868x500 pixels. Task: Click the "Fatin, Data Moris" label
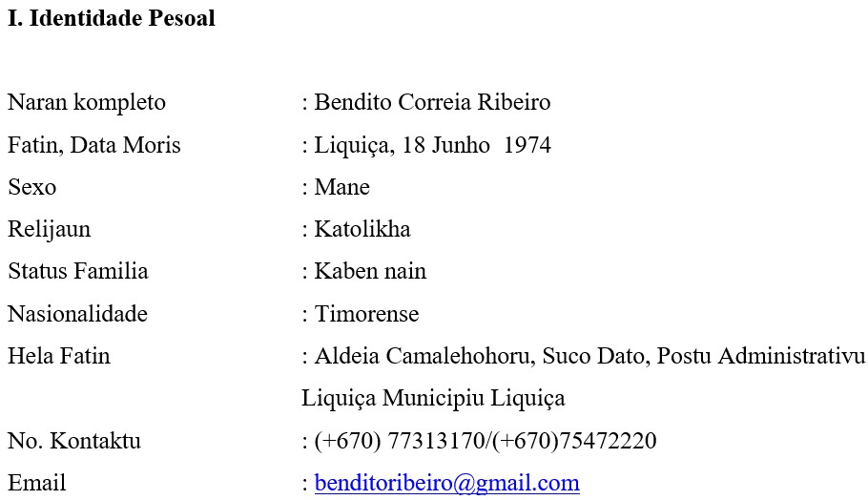94,146
